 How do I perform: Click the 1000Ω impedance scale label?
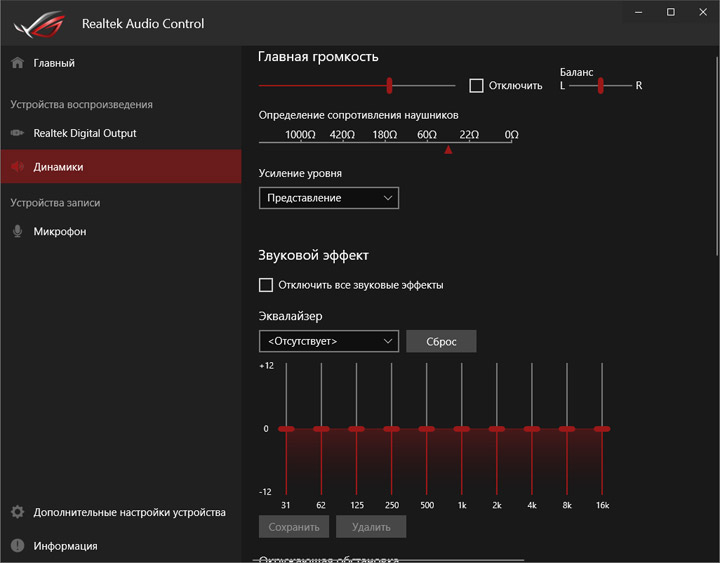[300, 135]
